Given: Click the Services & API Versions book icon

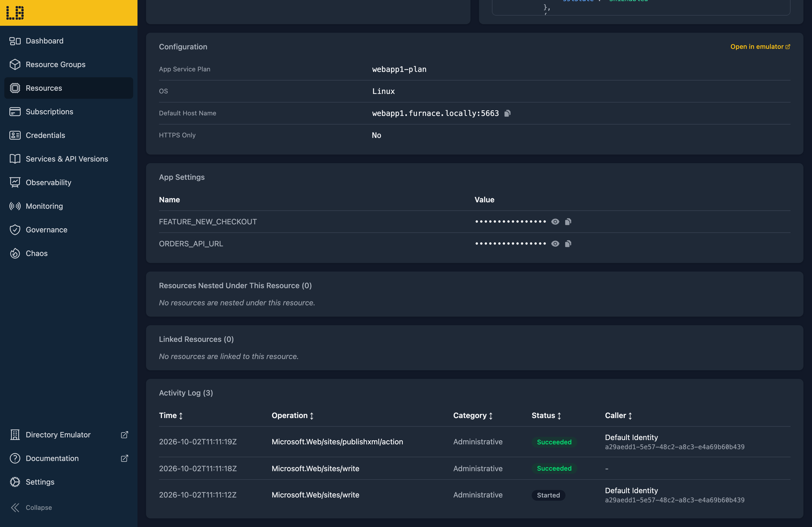Looking at the screenshot, I should click(x=15, y=159).
